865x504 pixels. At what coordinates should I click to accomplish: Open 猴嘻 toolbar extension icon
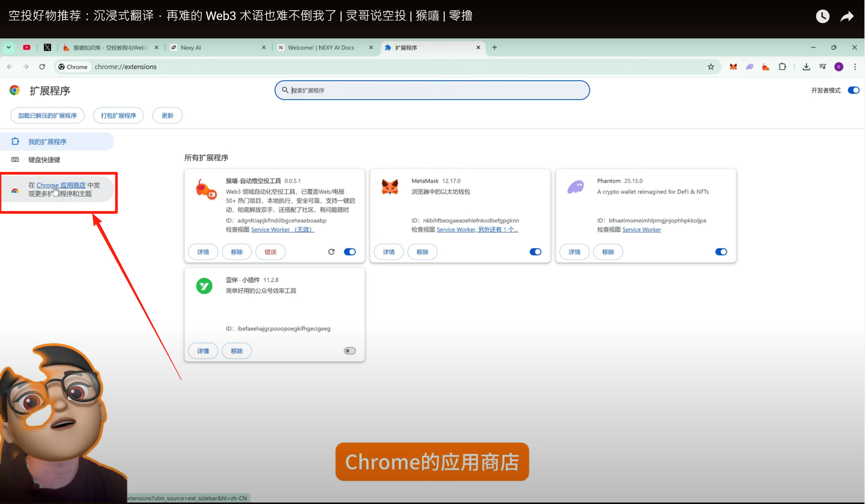(x=765, y=67)
